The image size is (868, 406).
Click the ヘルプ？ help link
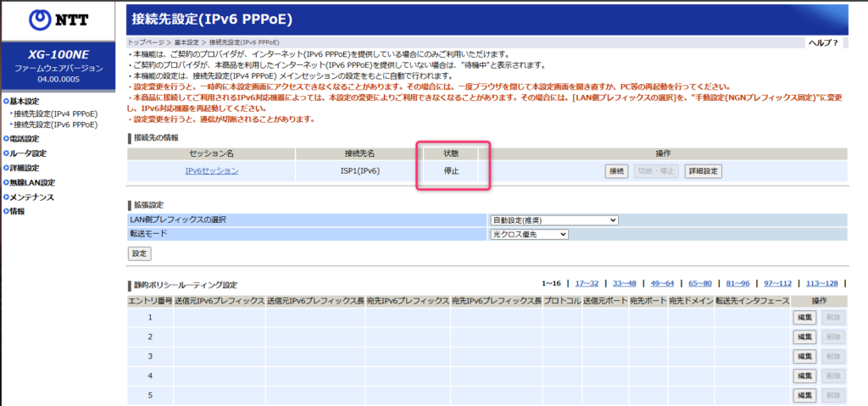coord(823,42)
